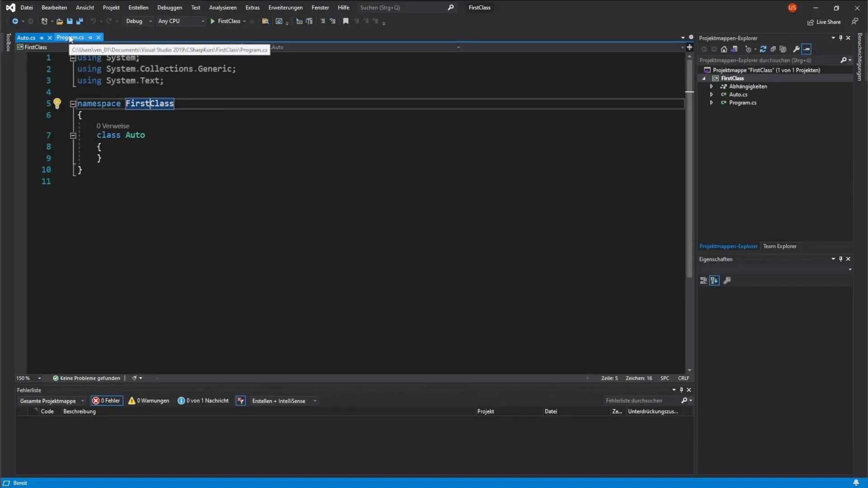The width and height of the screenshot is (868, 488).
Task: Open the Datei menu
Action: tap(27, 8)
